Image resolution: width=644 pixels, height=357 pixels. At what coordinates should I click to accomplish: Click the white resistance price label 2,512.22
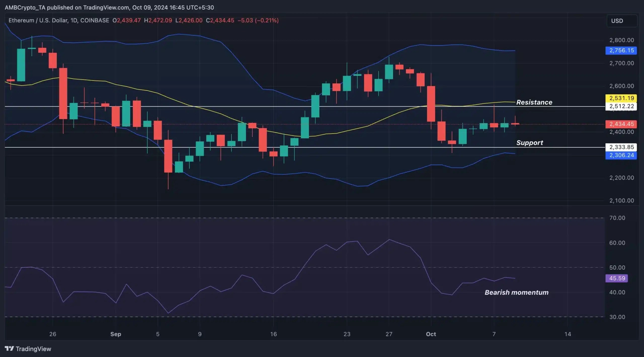click(621, 106)
